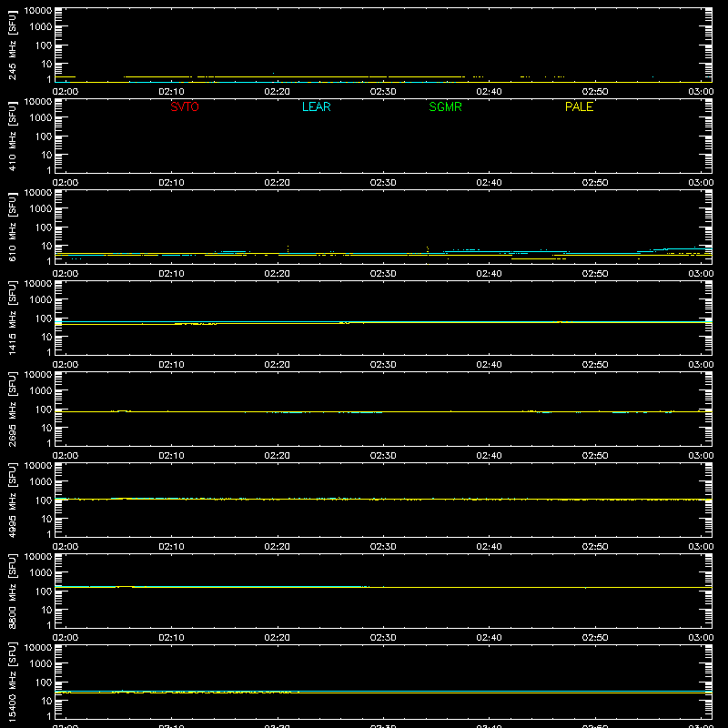
Task: Click the 100 tick label on the 4995 MHz axis
Action: tap(44, 500)
